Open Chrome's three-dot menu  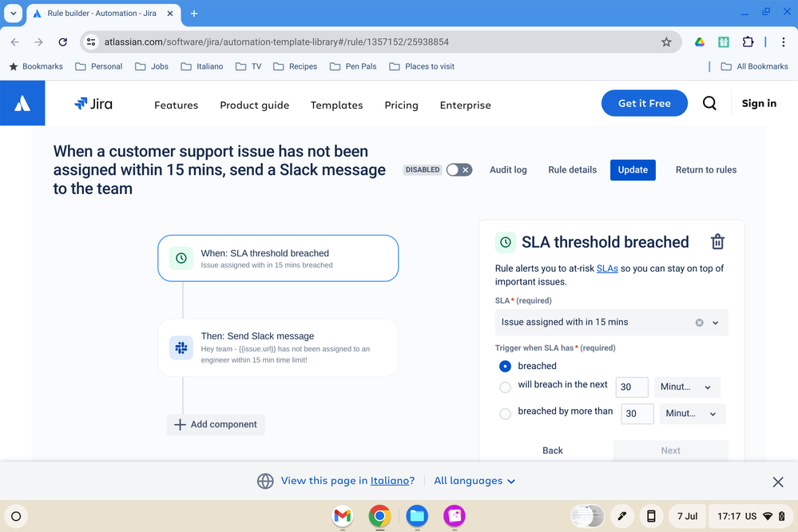point(784,42)
